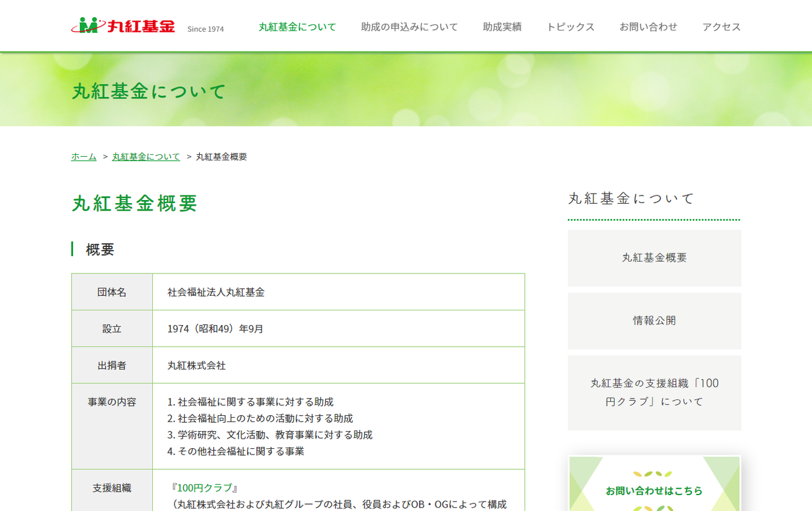Viewport: 812px width, 511px height.
Task: Click the 丸紅株式会社 cell in the 出捐者 row
Action: coord(197,366)
